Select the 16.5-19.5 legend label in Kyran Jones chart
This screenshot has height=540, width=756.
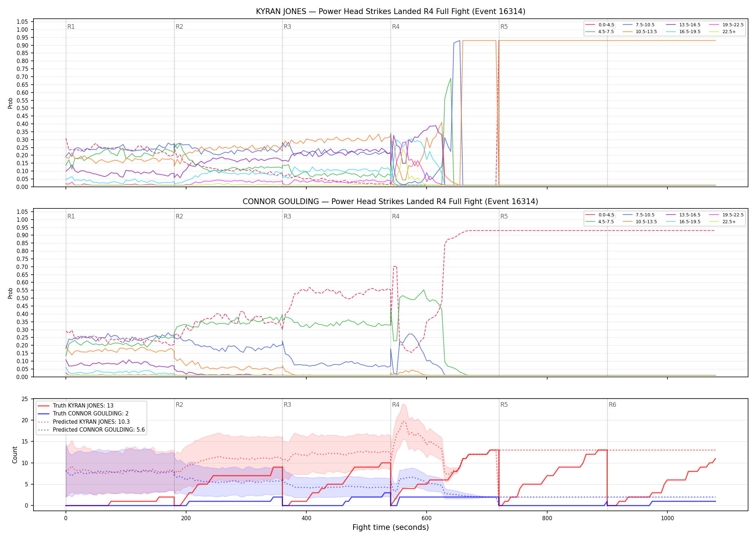click(x=690, y=32)
